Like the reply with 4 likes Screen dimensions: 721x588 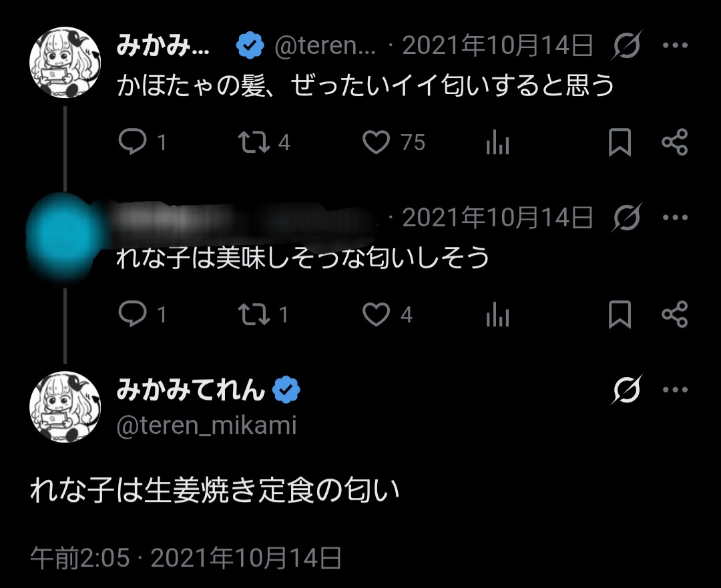[377, 314]
